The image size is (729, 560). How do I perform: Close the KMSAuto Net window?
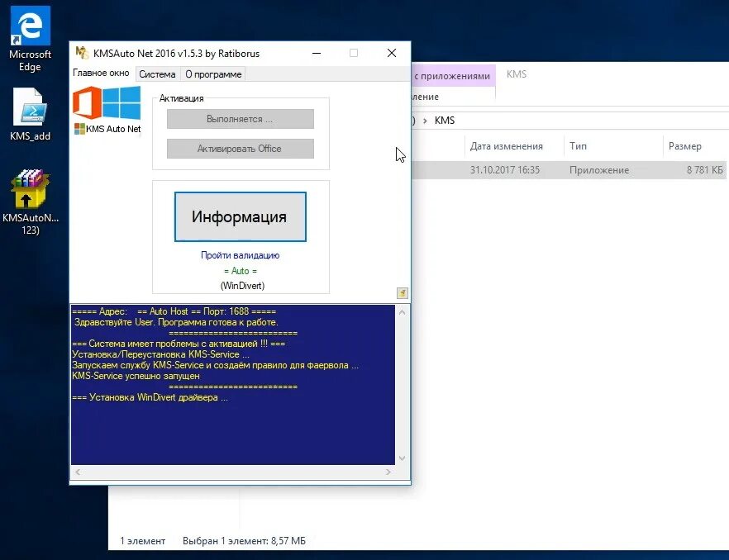(x=392, y=53)
